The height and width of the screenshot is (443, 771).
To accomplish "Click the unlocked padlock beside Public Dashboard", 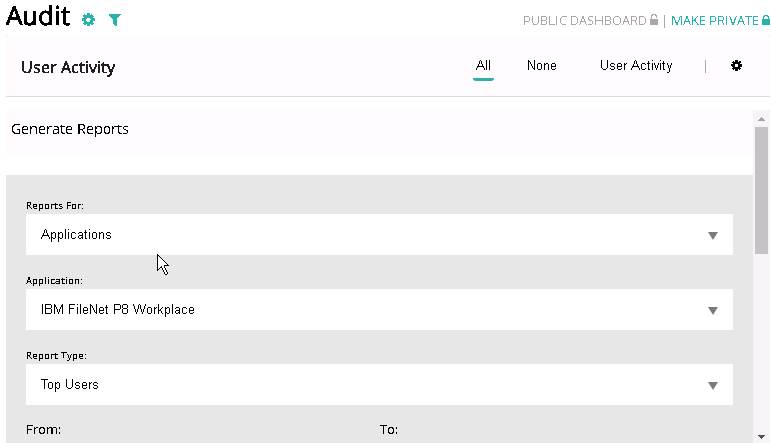I will [x=654, y=20].
